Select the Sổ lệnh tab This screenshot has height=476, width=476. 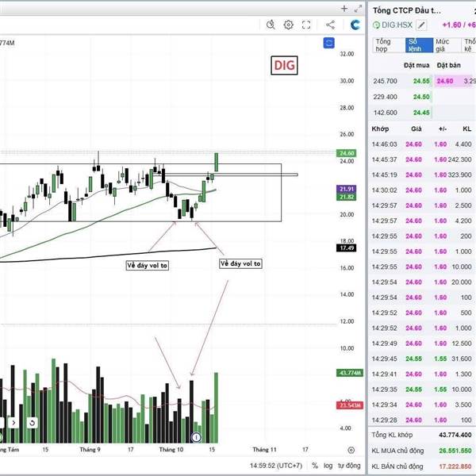tap(419, 45)
